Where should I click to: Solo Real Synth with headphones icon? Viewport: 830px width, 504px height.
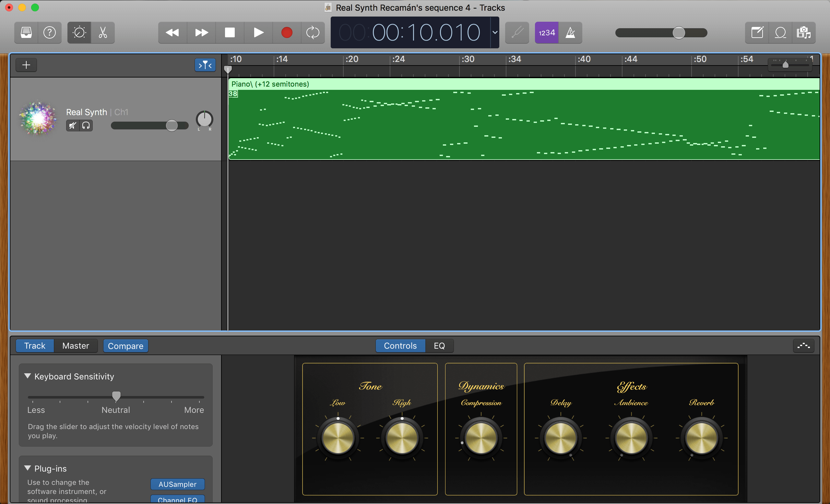[86, 126]
